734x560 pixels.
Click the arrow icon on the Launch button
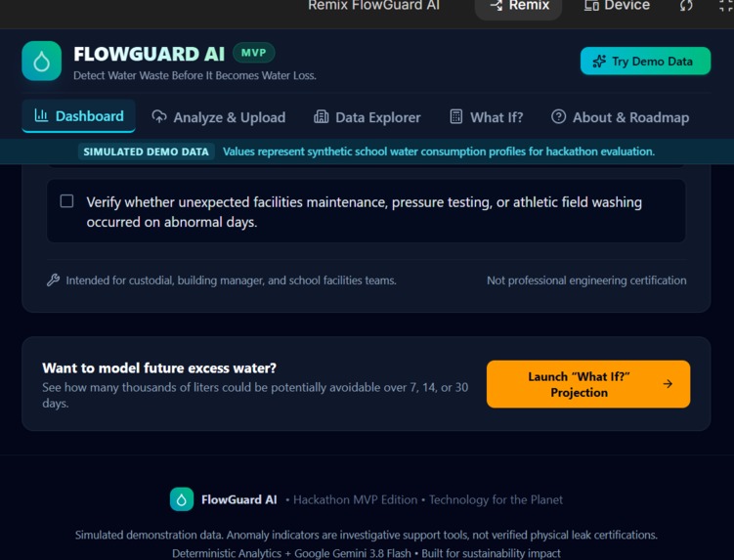(x=668, y=384)
